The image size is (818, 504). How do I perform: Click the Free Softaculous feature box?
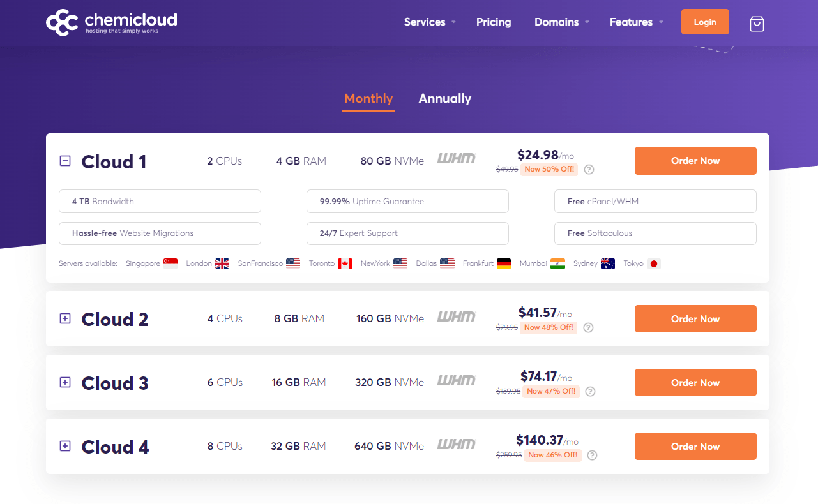[655, 233]
